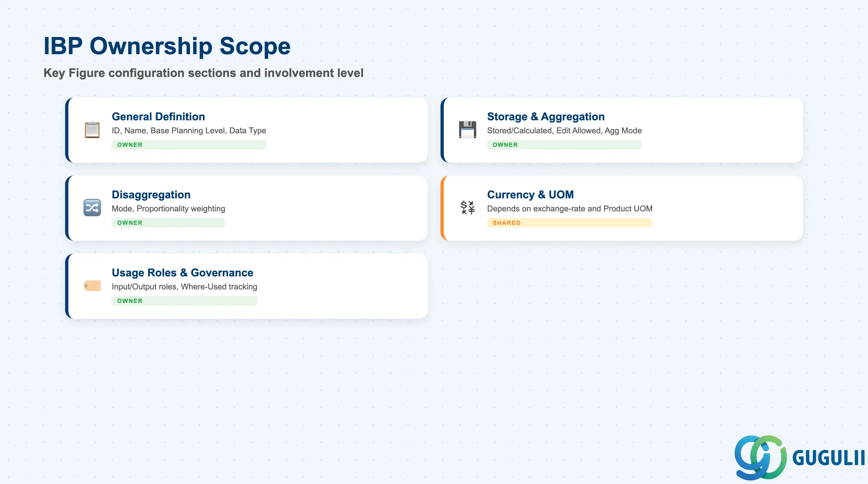Viewport: 868px width, 484px height.
Task: Click the floppy disk icon for Storage & Aggregation
Action: [x=467, y=130]
